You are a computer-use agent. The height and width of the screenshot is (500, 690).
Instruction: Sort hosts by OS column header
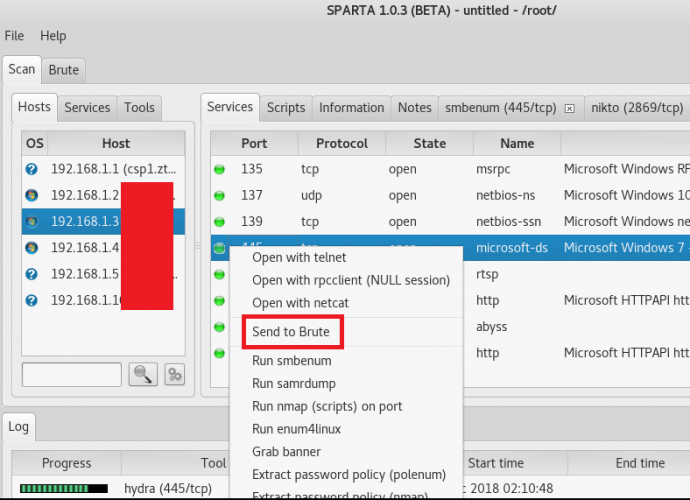(35, 143)
